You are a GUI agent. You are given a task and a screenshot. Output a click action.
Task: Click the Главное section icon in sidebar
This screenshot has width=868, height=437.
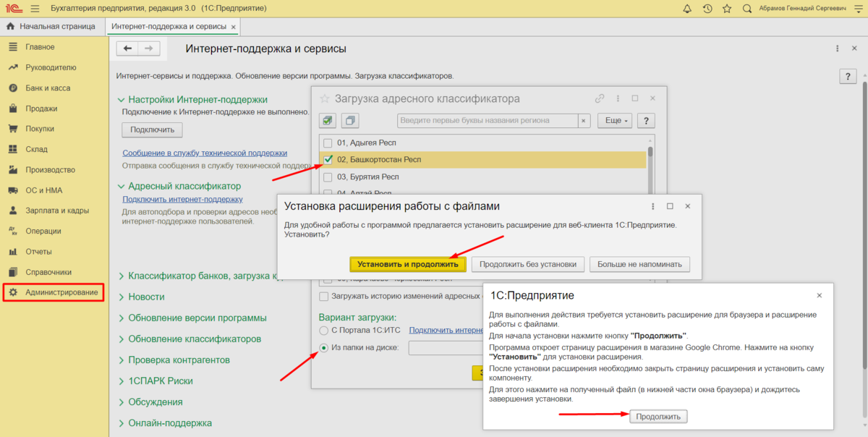[12, 47]
